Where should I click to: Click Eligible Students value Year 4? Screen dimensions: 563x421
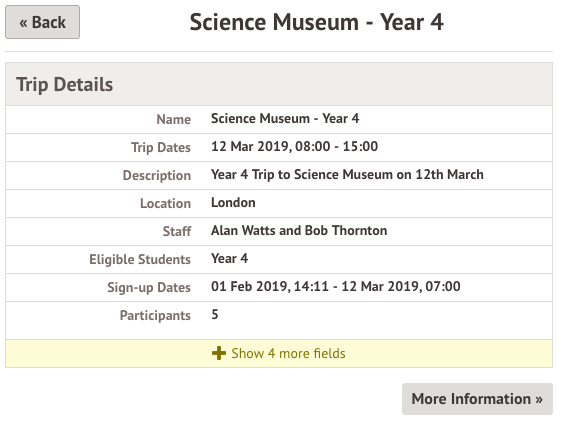tap(229, 258)
